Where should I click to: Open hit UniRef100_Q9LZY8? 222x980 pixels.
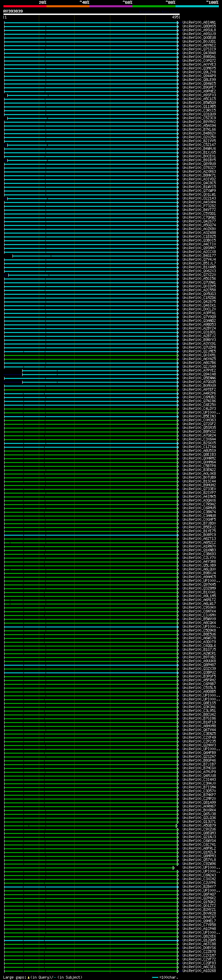[199, 72]
